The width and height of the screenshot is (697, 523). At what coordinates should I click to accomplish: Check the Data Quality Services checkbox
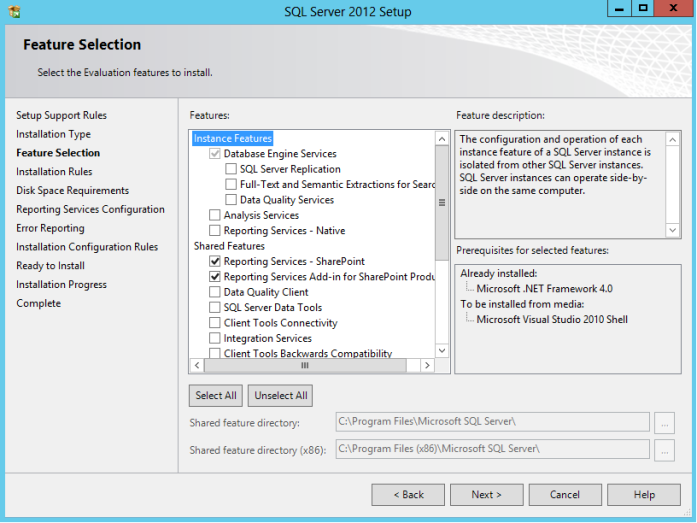[231, 200]
